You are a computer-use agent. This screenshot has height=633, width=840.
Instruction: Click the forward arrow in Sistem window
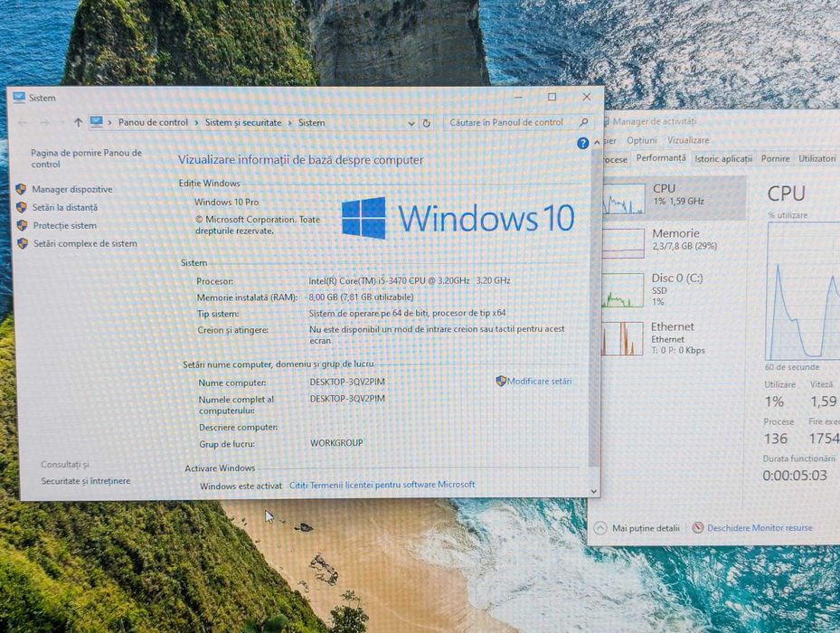pos(45,123)
